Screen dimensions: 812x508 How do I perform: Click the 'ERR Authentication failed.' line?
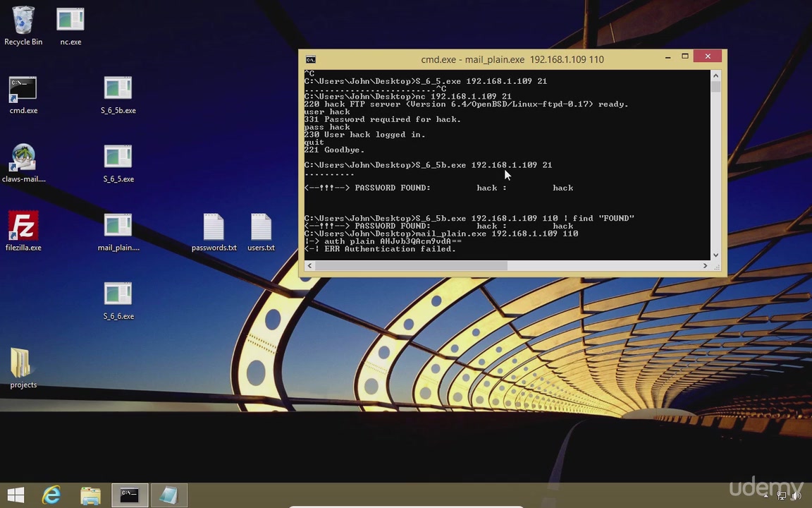point(380,249)
